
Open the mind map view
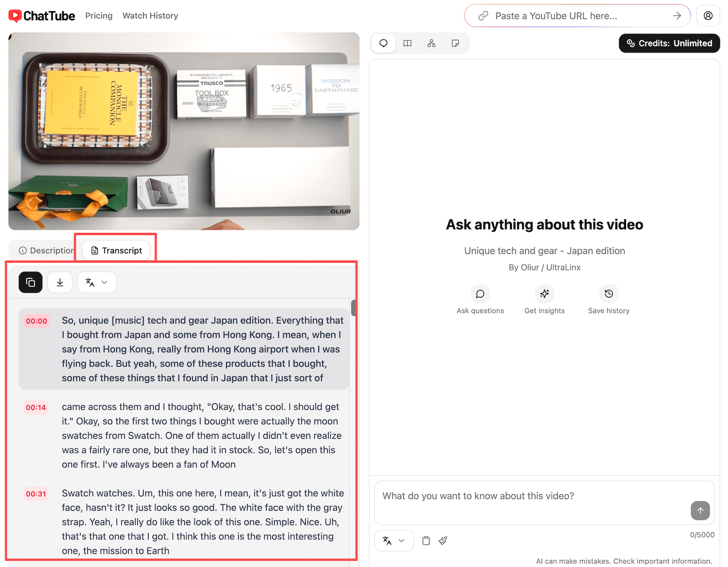pyautogui.click(x=431, y=43)
